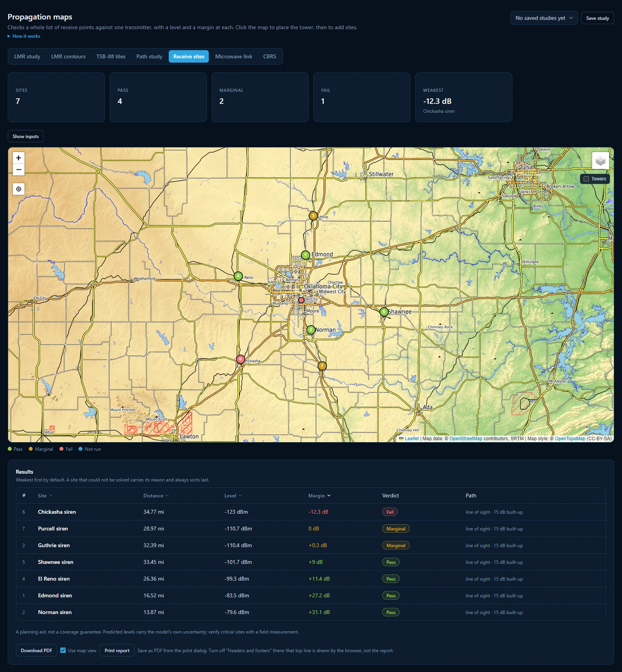The width and height of the screenshot is (622, 672).
Task: Open the Path study tab
Action: tap(149, 56)
